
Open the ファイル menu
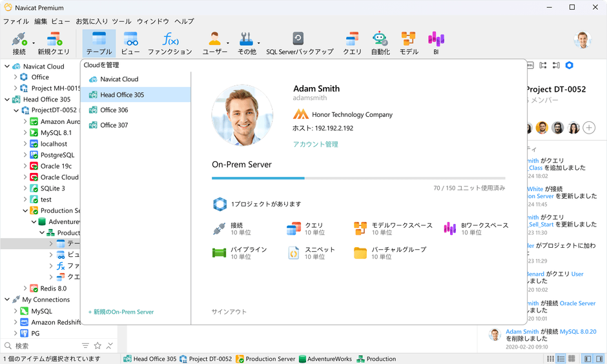pos(16,21)
